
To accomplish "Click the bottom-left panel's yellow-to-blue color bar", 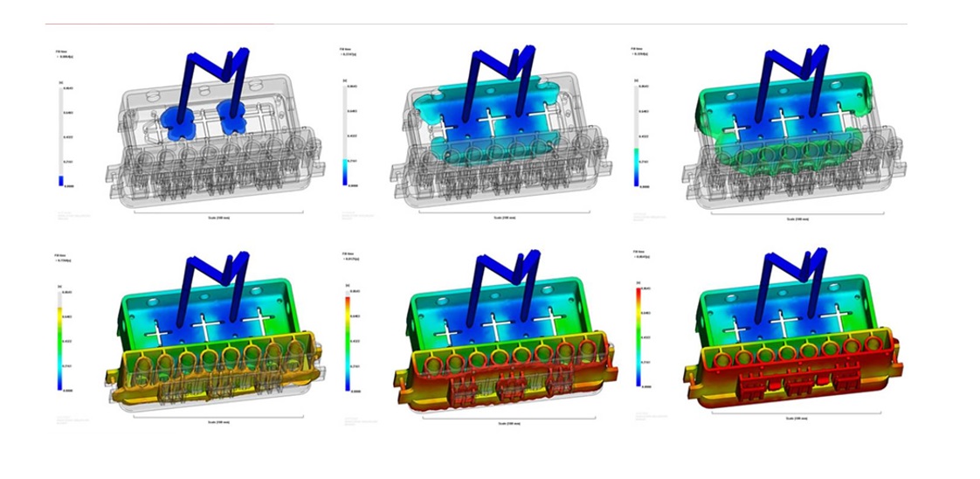I will (59, 341).
